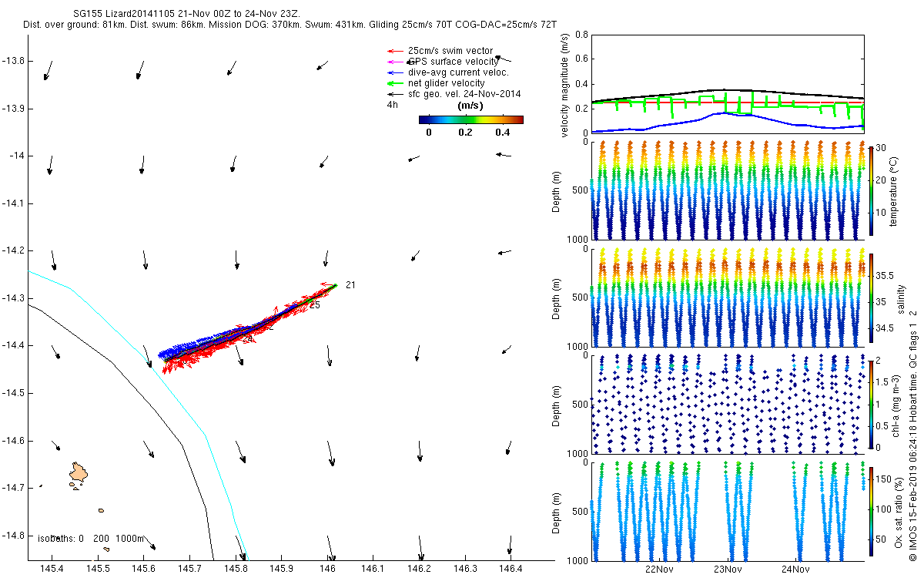Click the '-14.6' latitude tick label

(x=15, y=441)
